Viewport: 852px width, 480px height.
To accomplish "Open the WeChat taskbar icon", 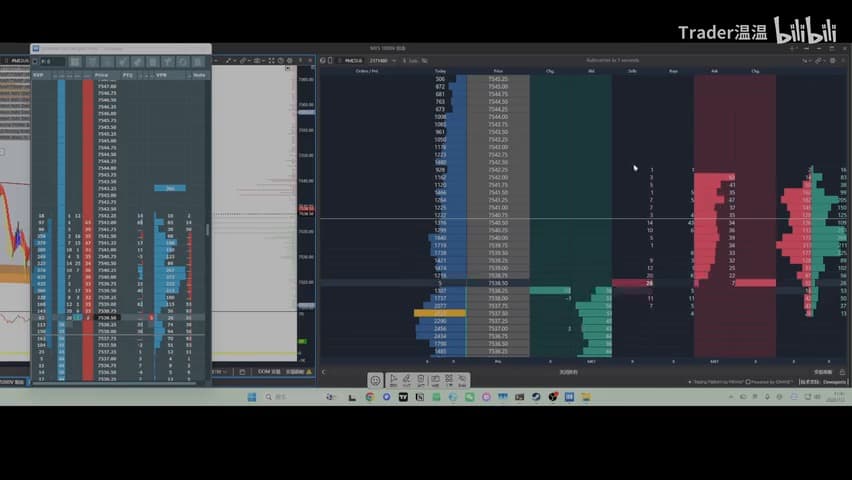I will [469, 397].
